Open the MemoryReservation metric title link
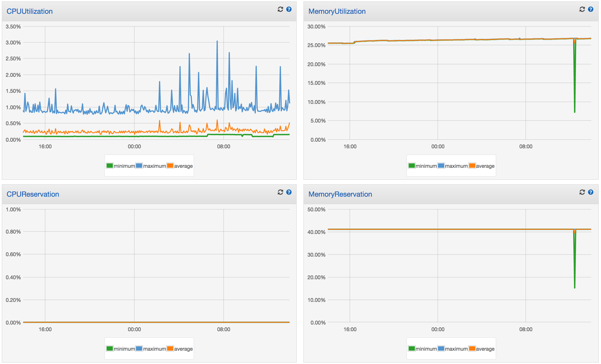Screen dimensions: 601x364 pos(340,194)
